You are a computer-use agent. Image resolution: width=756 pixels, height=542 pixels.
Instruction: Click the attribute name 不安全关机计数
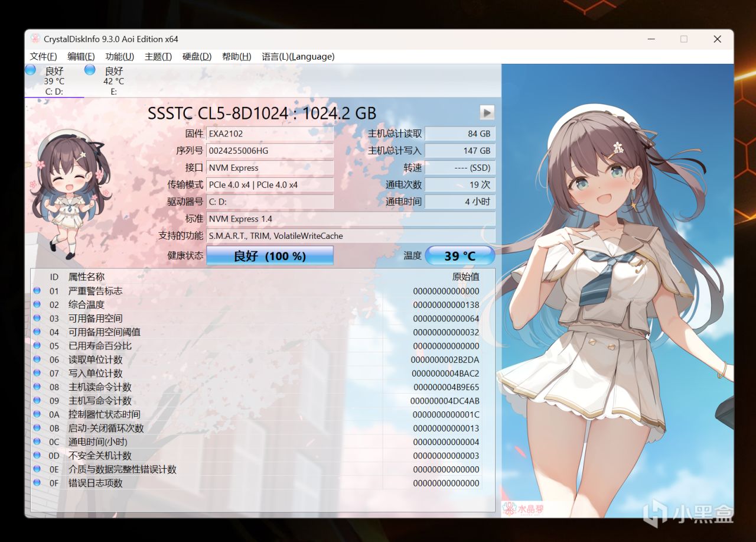pos(100,456)
